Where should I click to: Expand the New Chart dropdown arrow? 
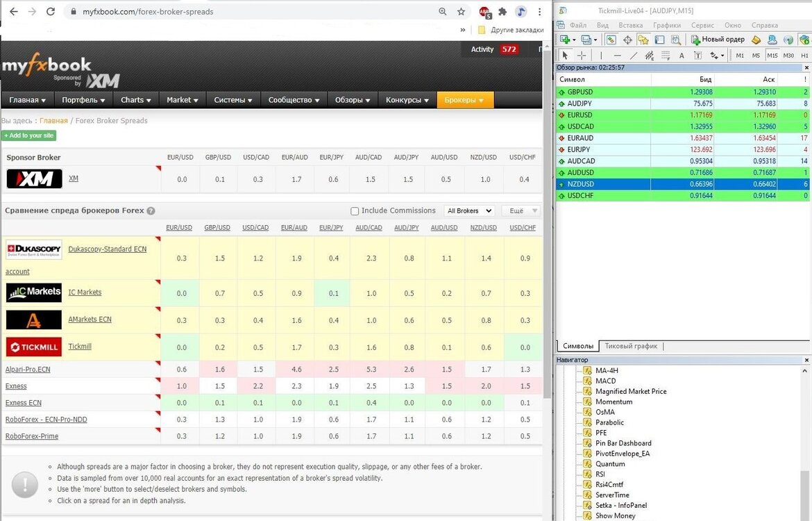[x=574, y=40]
